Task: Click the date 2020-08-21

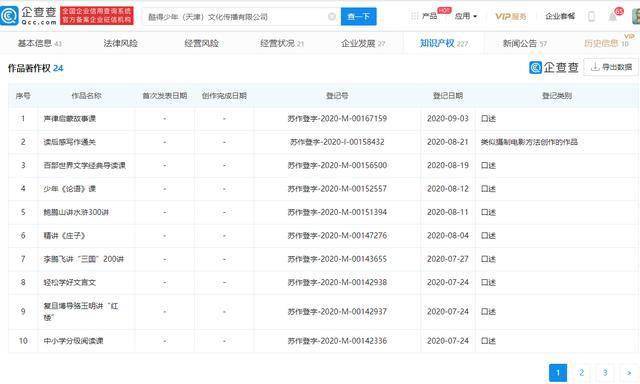Action: (x=448, y=142)
